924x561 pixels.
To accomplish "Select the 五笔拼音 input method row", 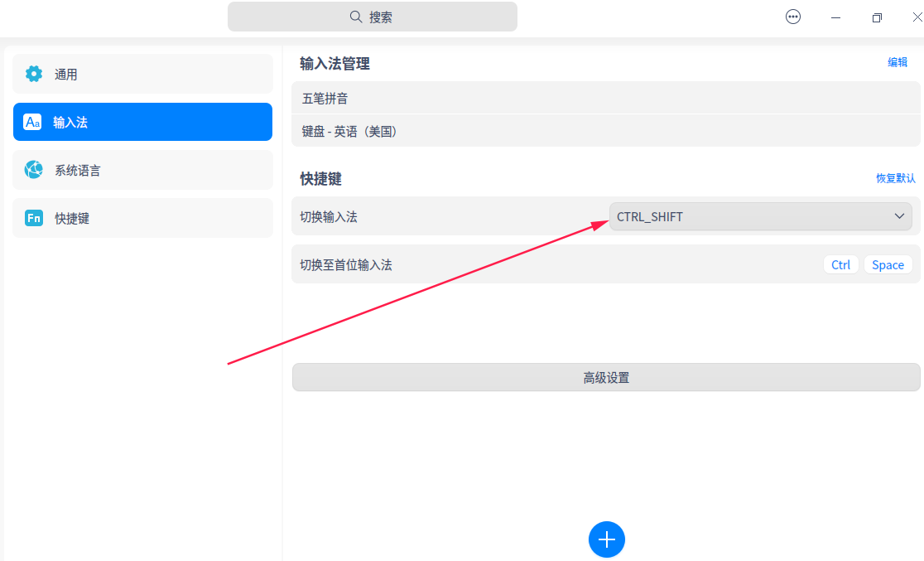I will (x=606, y=98).
